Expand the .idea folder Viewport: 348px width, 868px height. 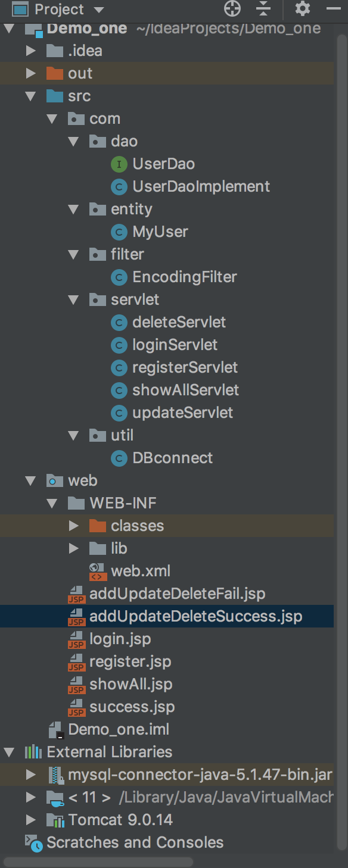click(31, 51)
